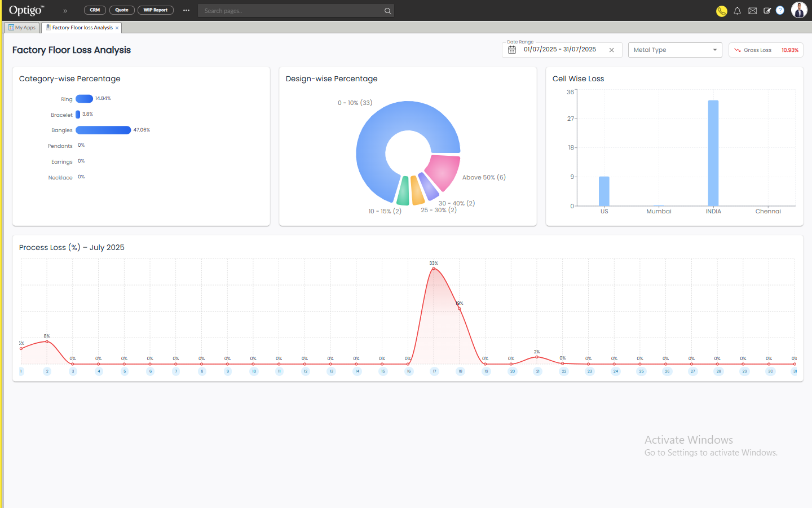Click the Search pages input field
Image resolution: width=812 pixels, height=508 pixels.
290,11
